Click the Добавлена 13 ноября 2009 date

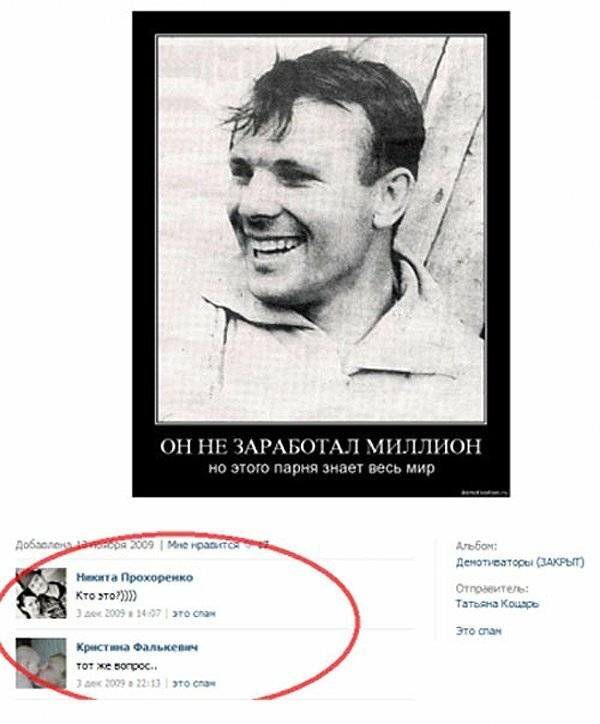click(x=85, y=545)
